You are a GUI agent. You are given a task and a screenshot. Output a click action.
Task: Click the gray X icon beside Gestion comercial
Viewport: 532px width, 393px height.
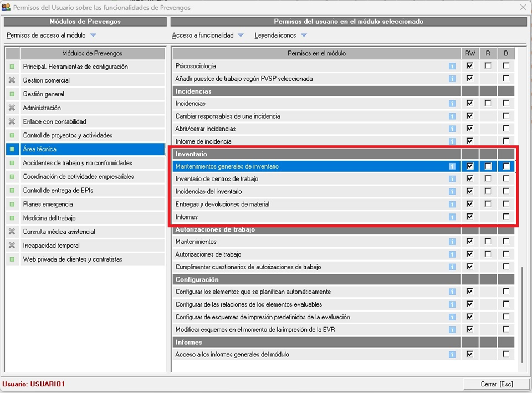point(12,80)
